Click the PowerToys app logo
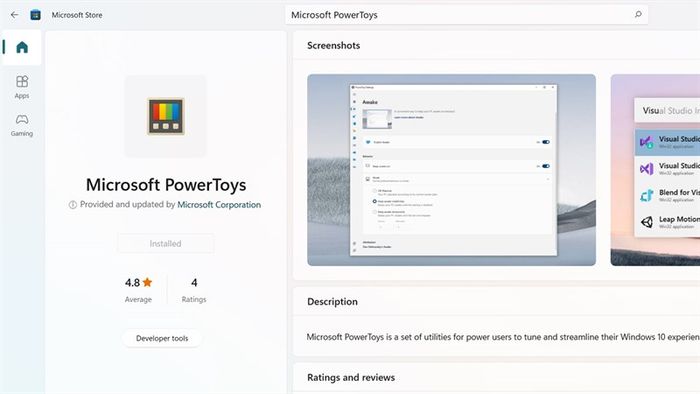 (x=166, y=116)
